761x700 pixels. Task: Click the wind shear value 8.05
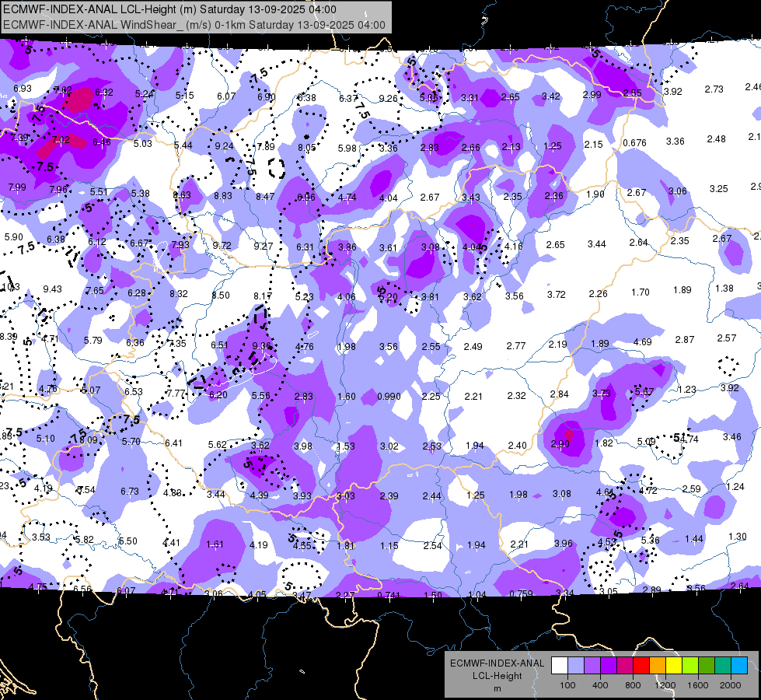307,148
